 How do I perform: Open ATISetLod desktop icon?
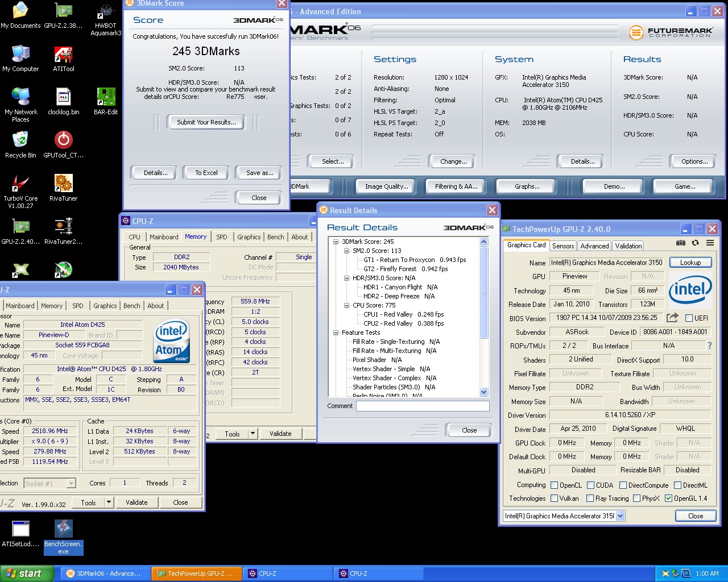(x=20, y=534)
